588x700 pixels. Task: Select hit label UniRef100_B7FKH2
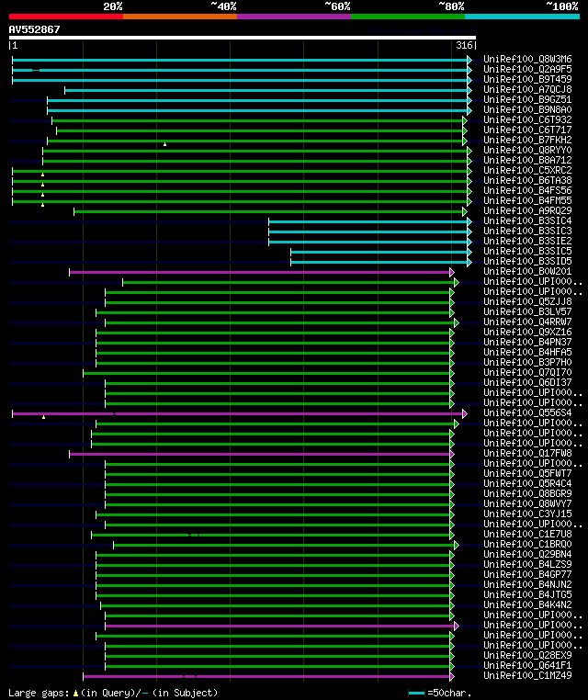coord(527,140)
